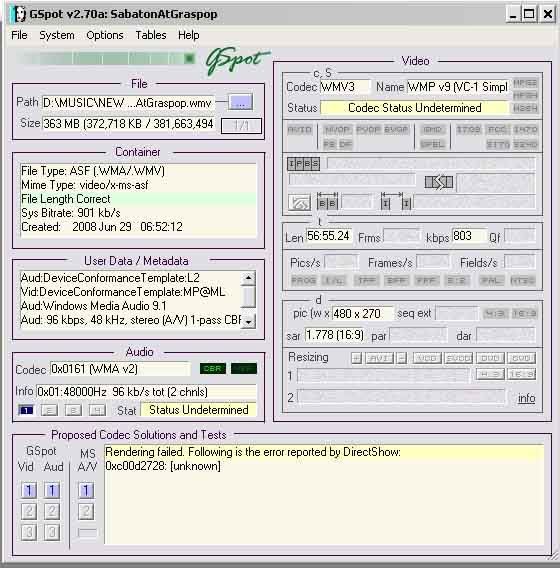560x568 pixels.
Task: Select audio stream 4 button
Action: 97,410
